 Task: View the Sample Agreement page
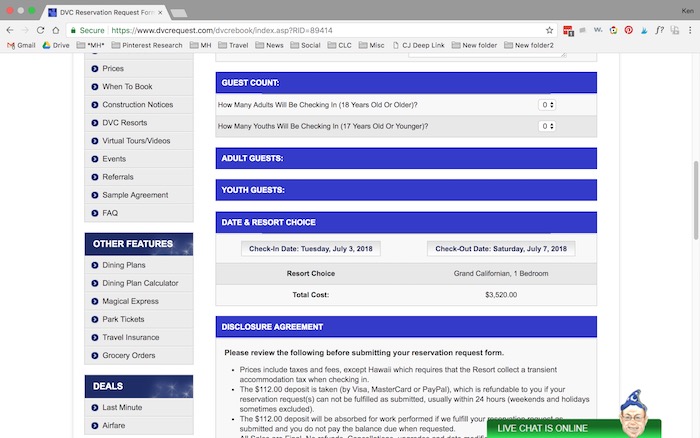coord(135,195)
